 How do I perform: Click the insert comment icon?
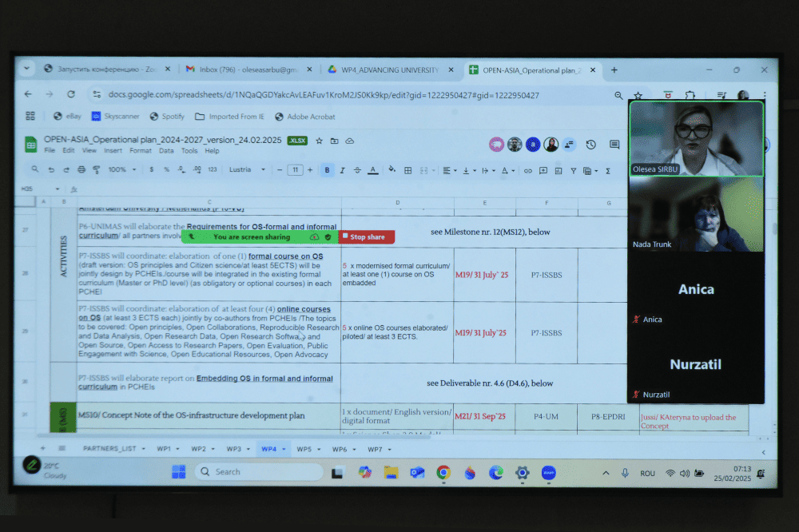[543, 171]
